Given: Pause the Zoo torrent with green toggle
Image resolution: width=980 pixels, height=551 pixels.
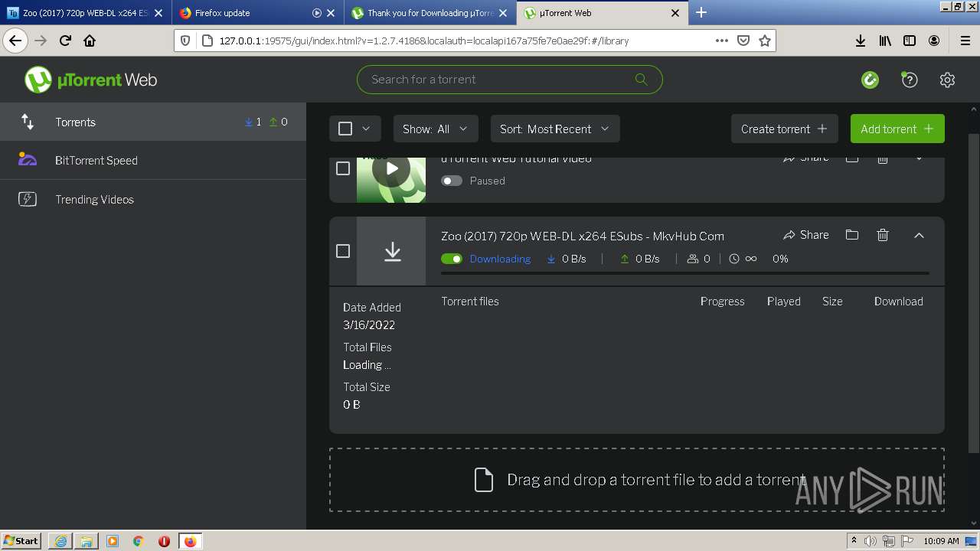Looking at the screenshot, I should pyautogui.click(x=452, y=259).
